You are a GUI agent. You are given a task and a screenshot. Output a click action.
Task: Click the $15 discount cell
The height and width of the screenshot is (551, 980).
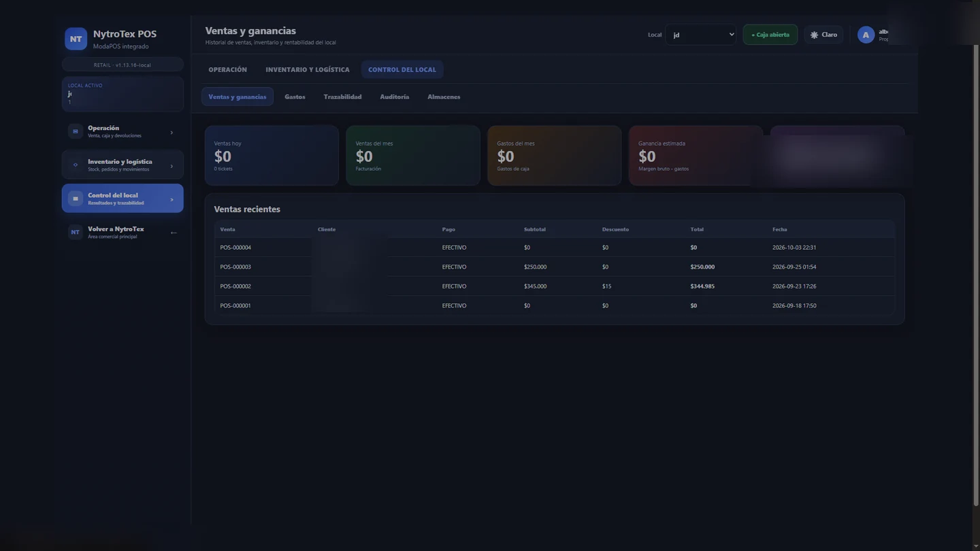click(606, 286)
